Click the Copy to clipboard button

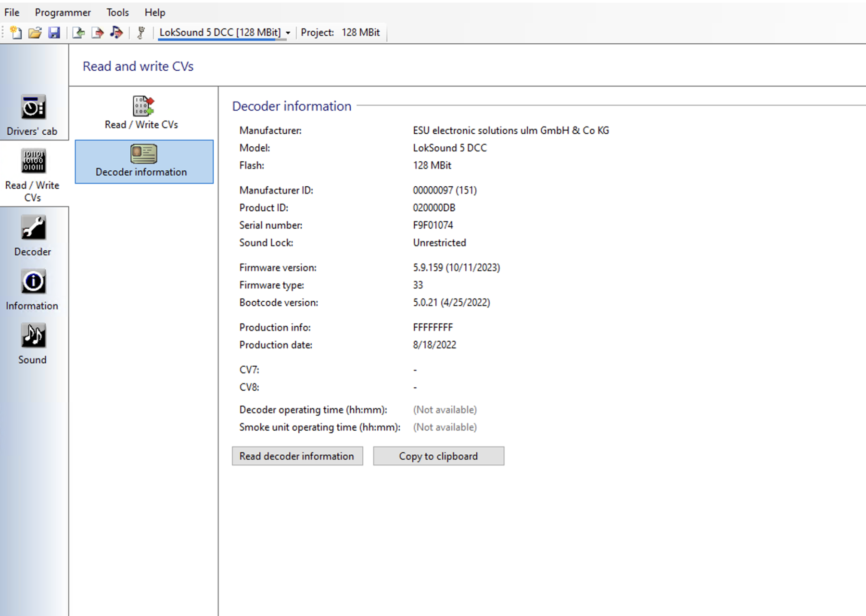(x=438, y=456)
